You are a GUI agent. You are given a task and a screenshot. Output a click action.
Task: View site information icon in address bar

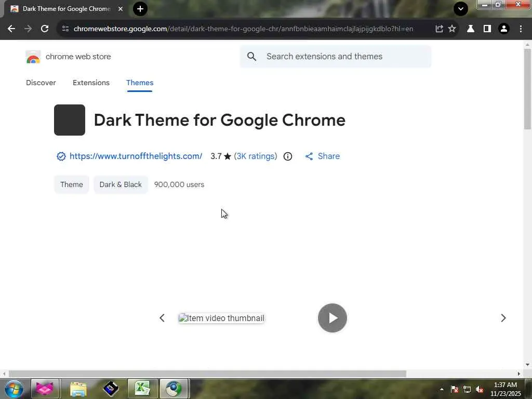tap(65, 29)
